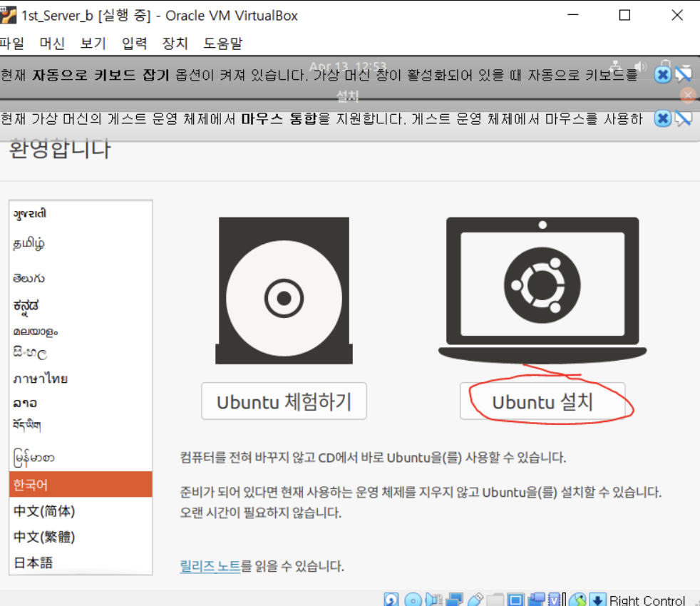Viewport: 700px width, 606px height.
Task: Click the audio status bar icon
Action: pos(433,600)
